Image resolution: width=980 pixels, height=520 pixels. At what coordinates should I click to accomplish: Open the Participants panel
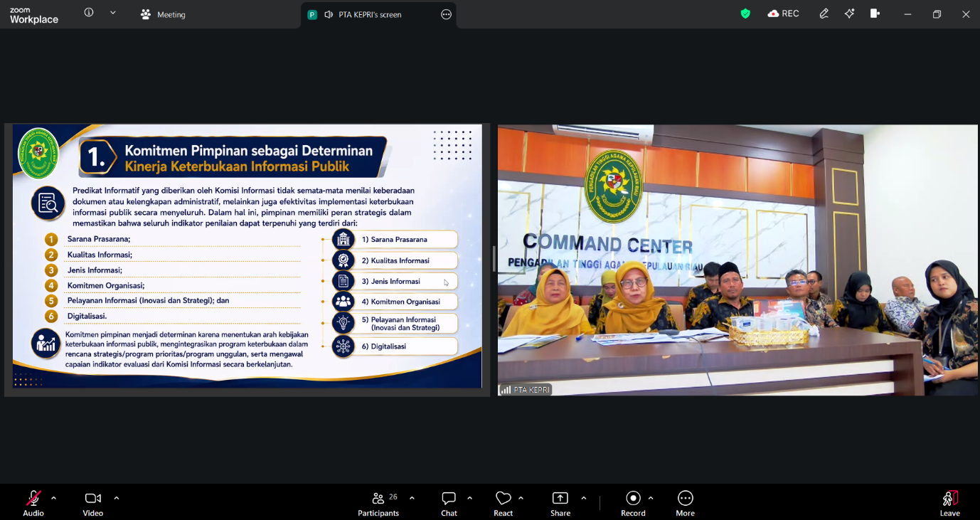click(378, 503)
